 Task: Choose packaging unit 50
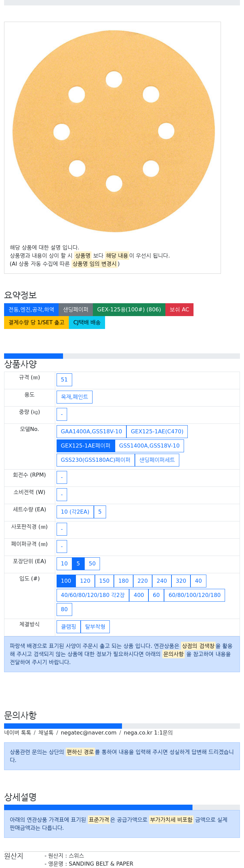92,564
